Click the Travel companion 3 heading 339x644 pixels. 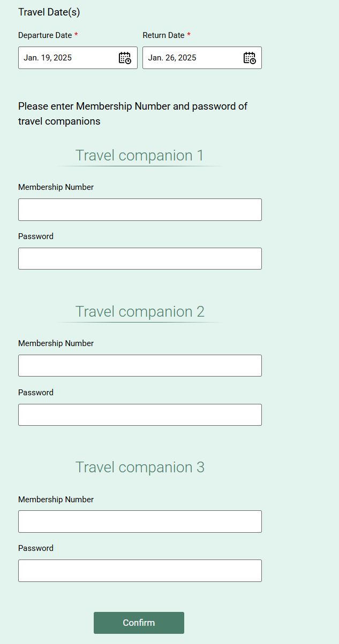point(140,467)
